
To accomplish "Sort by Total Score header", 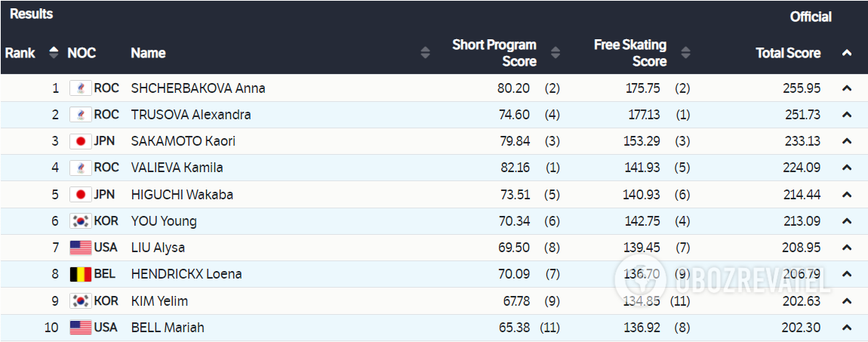I will pyautogui.click(x=788, y=53).
